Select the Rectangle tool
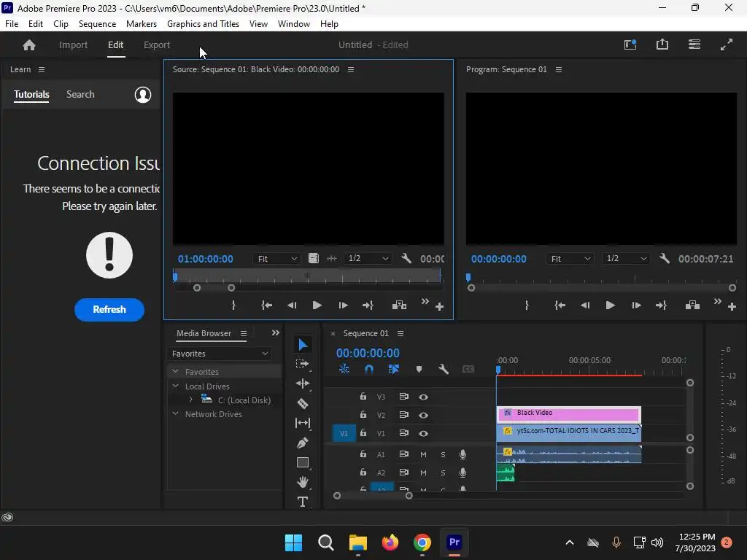Viewport: 747px width, 560px height. click(303, 462)
